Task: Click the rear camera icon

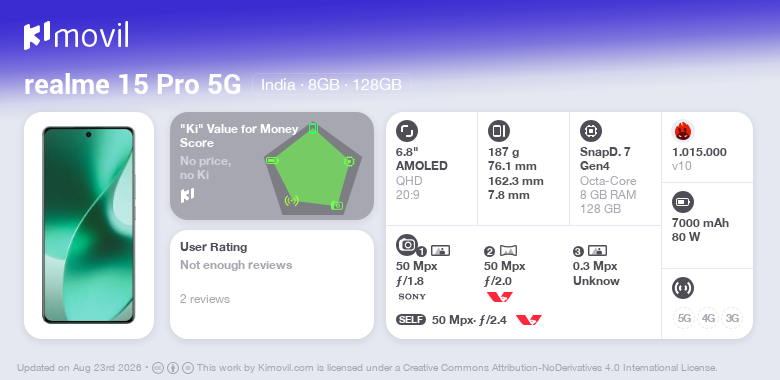Action: [406, 245]
